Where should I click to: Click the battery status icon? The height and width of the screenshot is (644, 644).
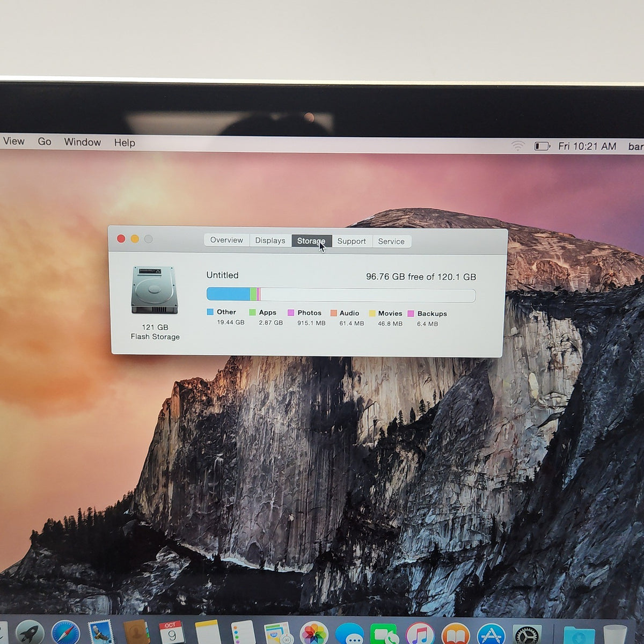pyautogui.click(x=542, y=146)
